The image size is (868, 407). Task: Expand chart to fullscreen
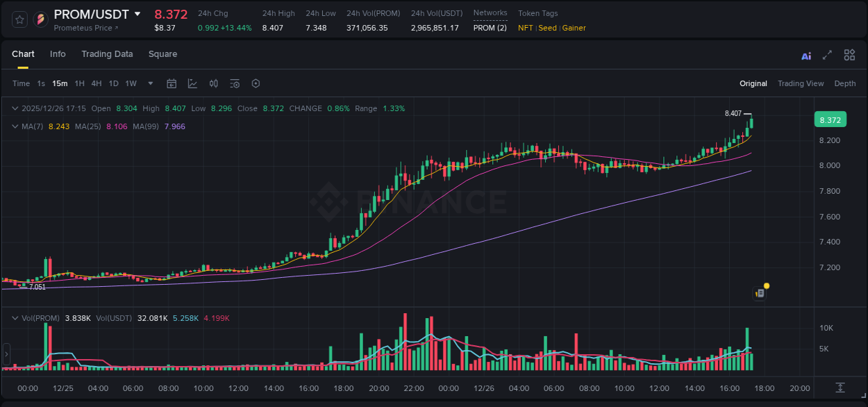[827, 54]
